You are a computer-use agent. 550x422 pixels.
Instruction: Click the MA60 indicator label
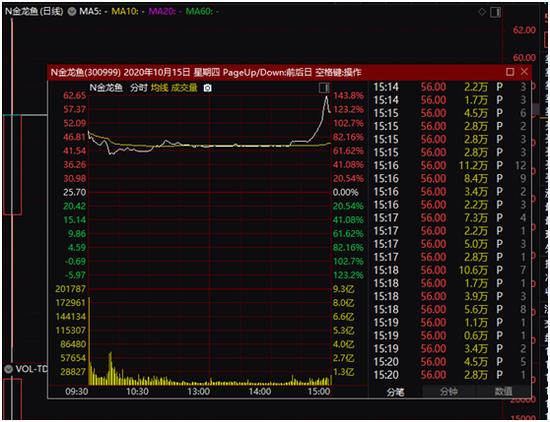point(202,12)
